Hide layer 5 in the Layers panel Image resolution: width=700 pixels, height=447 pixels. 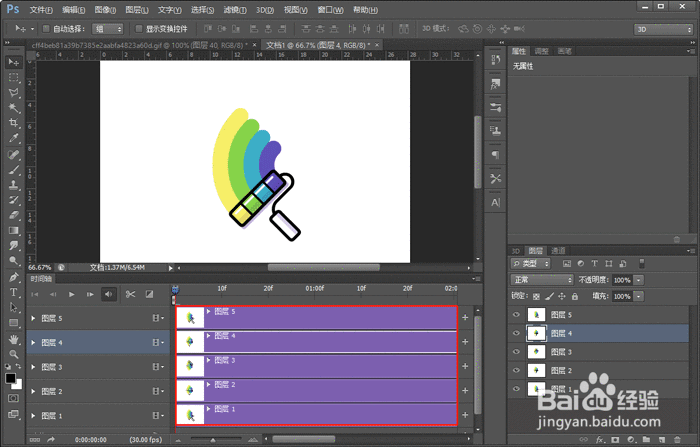pyautogui.click(x=517, y=315)
